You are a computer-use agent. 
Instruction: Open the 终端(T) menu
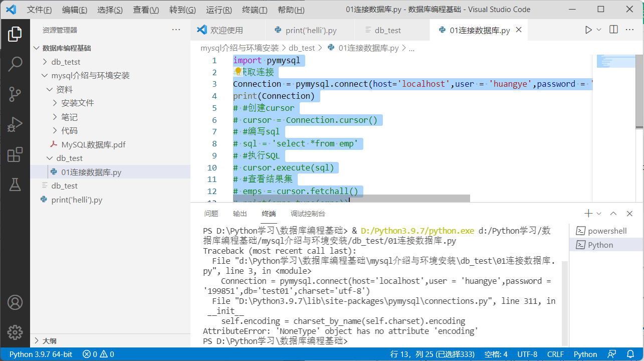pos(255,10)
